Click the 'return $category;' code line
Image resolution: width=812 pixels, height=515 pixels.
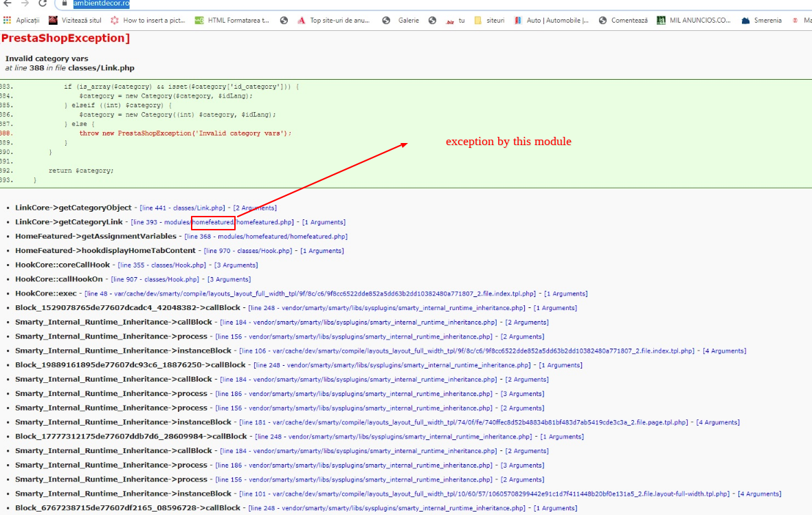coord(81,171)
